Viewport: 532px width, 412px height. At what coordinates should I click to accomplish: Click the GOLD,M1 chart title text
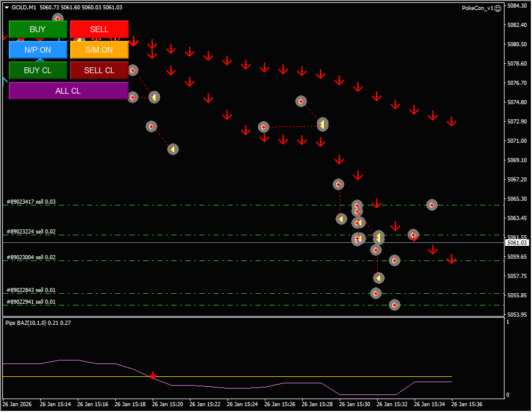point(24,8)
